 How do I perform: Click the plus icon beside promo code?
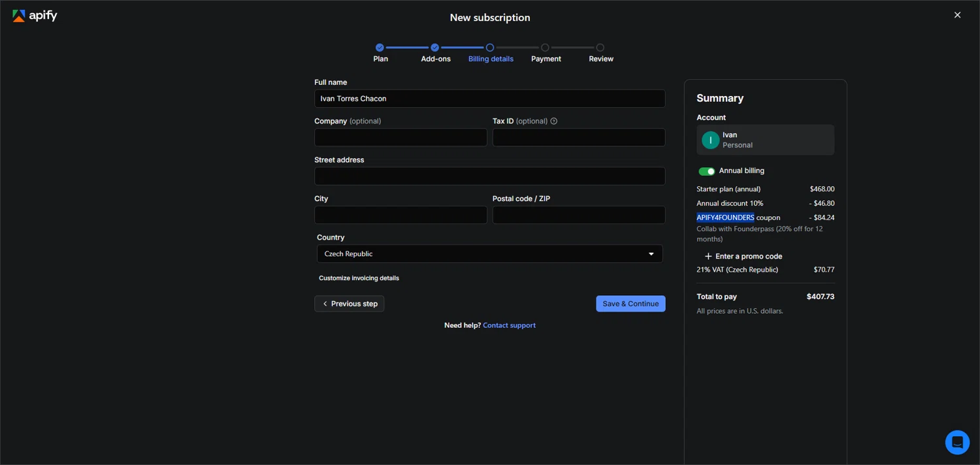(708, 256)
